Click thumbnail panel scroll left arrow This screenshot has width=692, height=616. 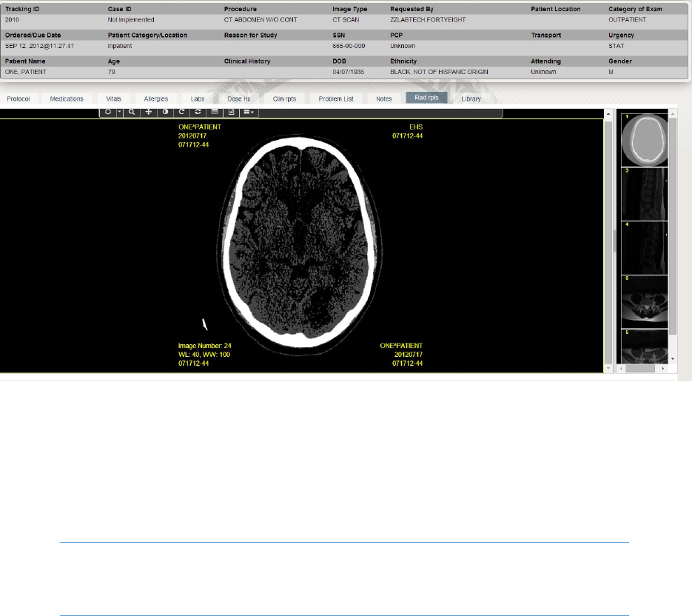[621, 368]
